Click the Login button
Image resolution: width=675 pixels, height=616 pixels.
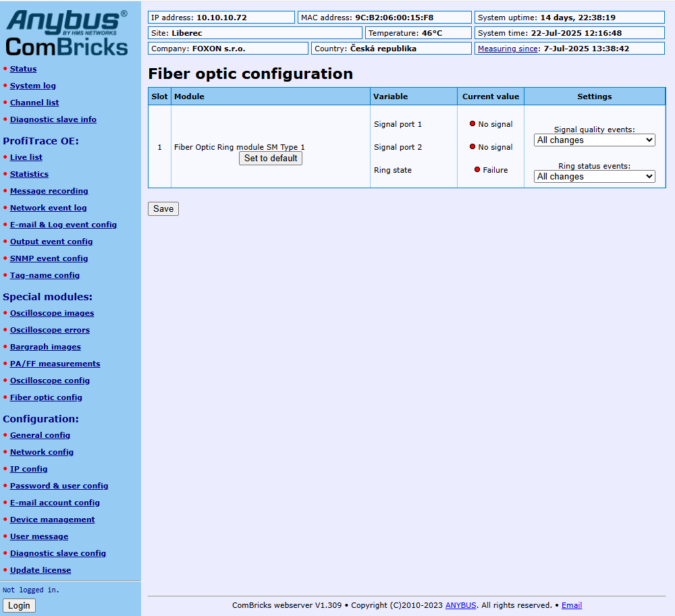(19, 605)
